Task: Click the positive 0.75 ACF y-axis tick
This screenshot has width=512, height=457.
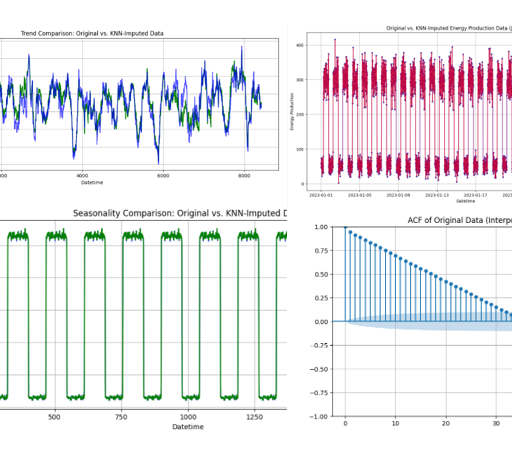Action: click(321, 251)
